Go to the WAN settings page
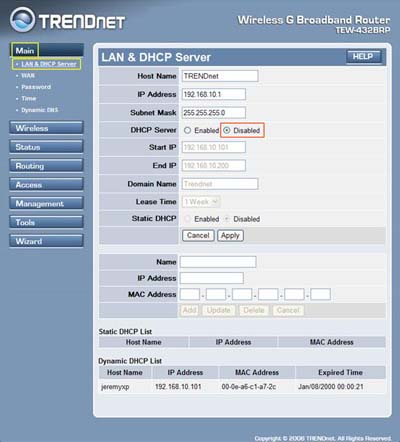This screenshot has width=400, height=442. click(x=28, y=76)
